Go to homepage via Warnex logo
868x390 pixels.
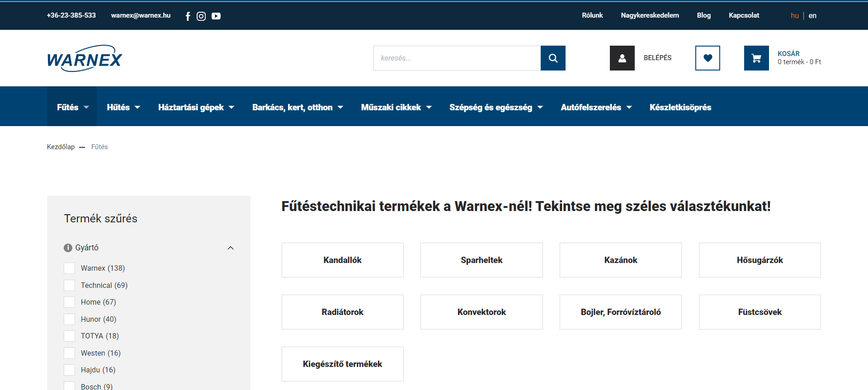pyautogui.click(x=85, y=58)
